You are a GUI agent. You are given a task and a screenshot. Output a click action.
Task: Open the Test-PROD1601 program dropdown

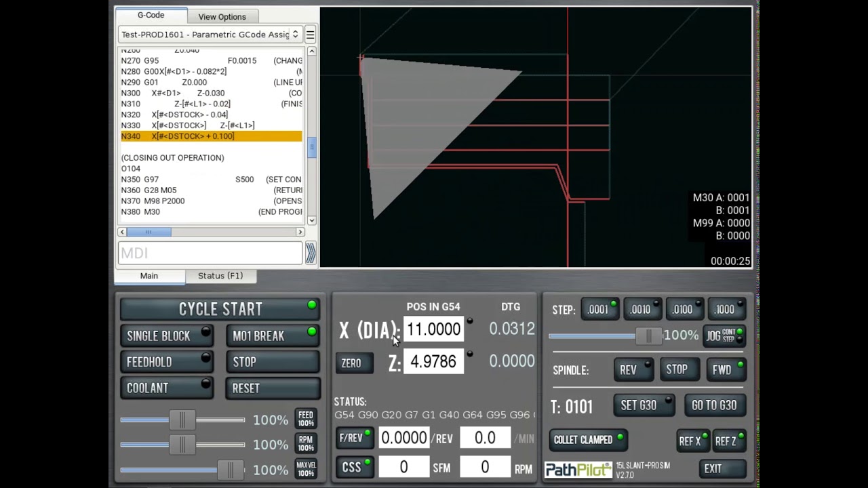(x=210, y=35)
